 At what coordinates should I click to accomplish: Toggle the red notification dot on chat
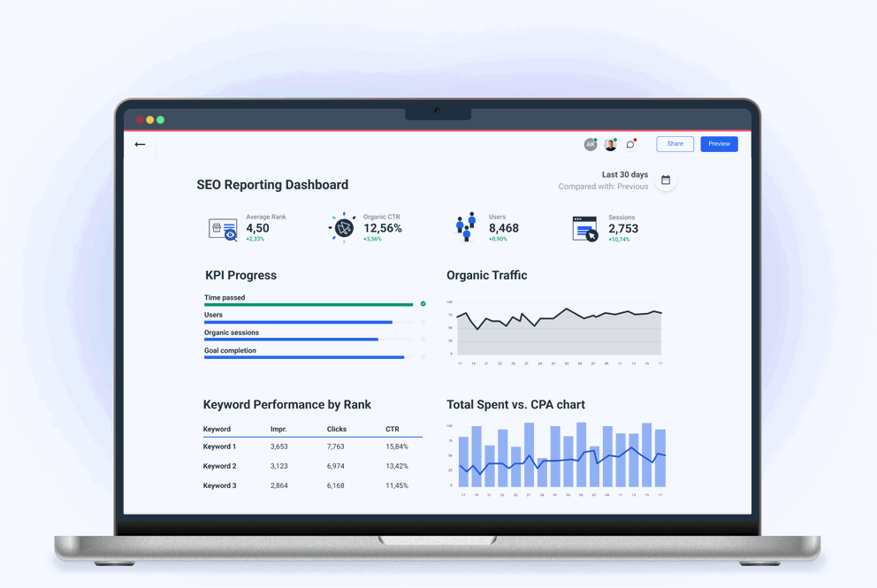[636, 140]
